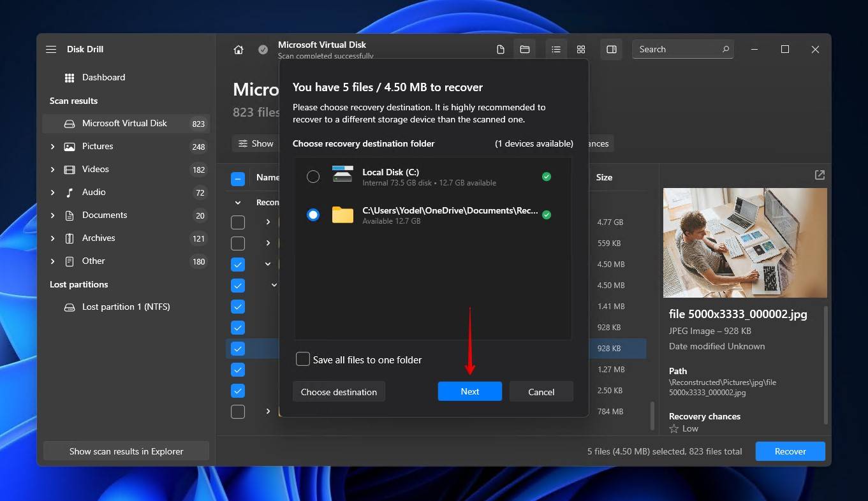Expand the Other category
Screen dimensions: 868x501
tap(52, 261)
